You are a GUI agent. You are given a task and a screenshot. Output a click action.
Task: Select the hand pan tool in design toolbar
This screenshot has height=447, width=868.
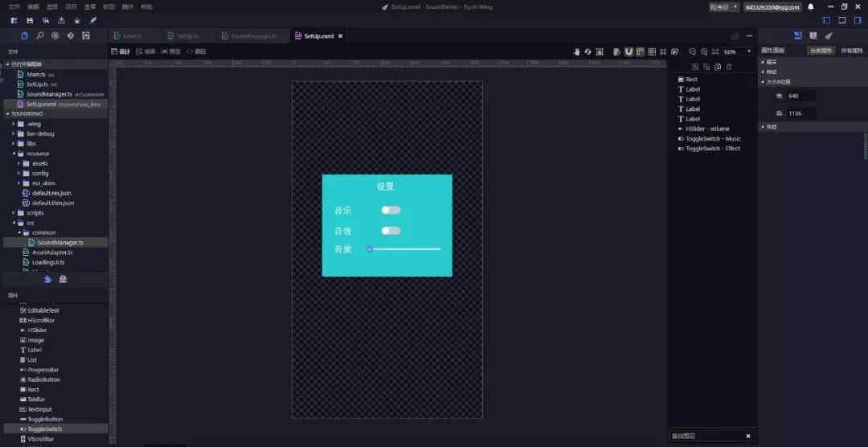[x=576, y=51]
